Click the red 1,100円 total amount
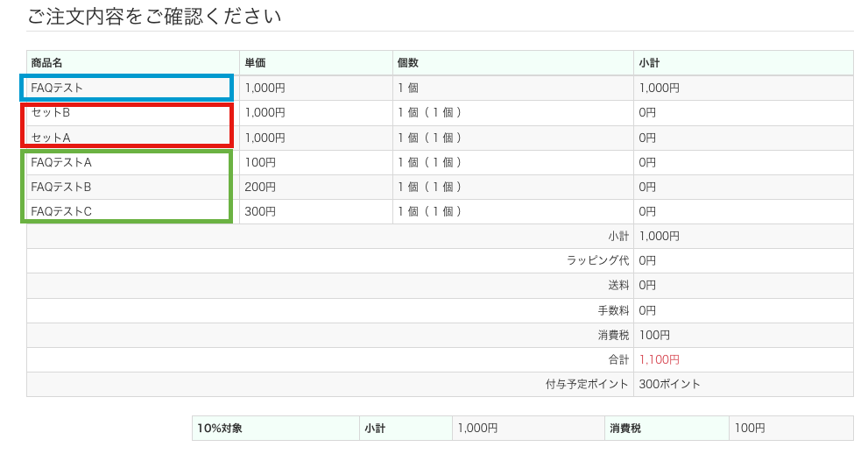This screenshot has width=868, height=454. pyautogui.click(x=660, y=359)
